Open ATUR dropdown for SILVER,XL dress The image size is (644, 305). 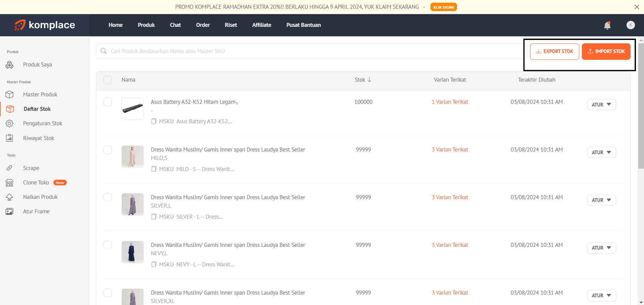pyautogui.click(x=601, y=295)
